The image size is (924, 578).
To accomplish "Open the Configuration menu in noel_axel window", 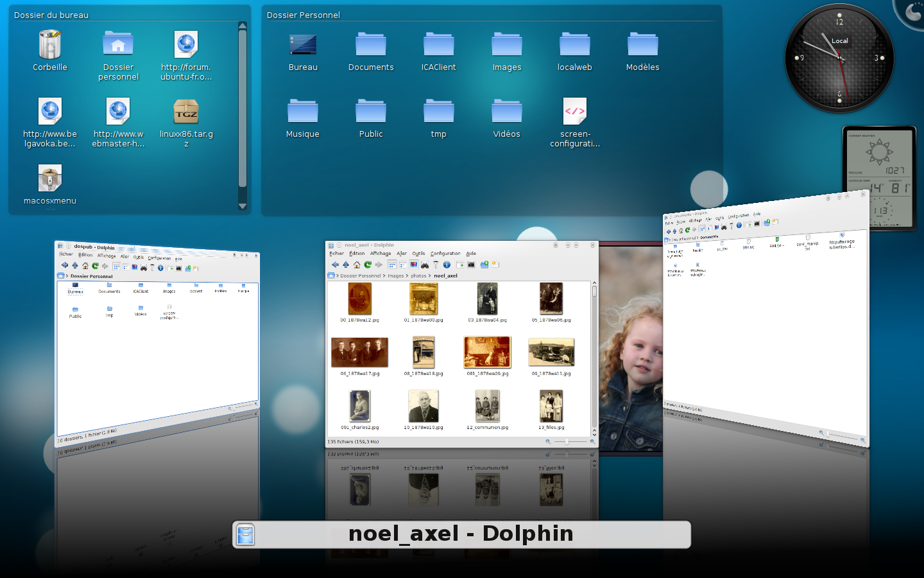I will pos(445,254).
